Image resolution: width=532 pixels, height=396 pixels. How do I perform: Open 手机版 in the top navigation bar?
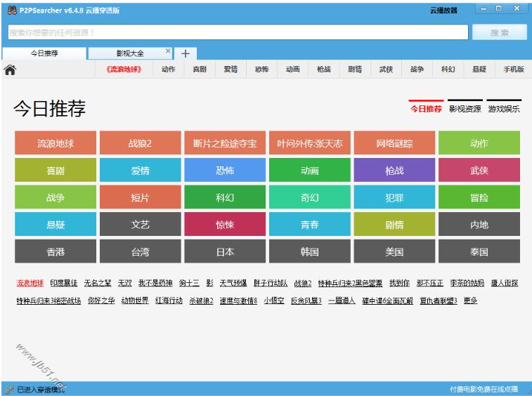coord(514,70)
